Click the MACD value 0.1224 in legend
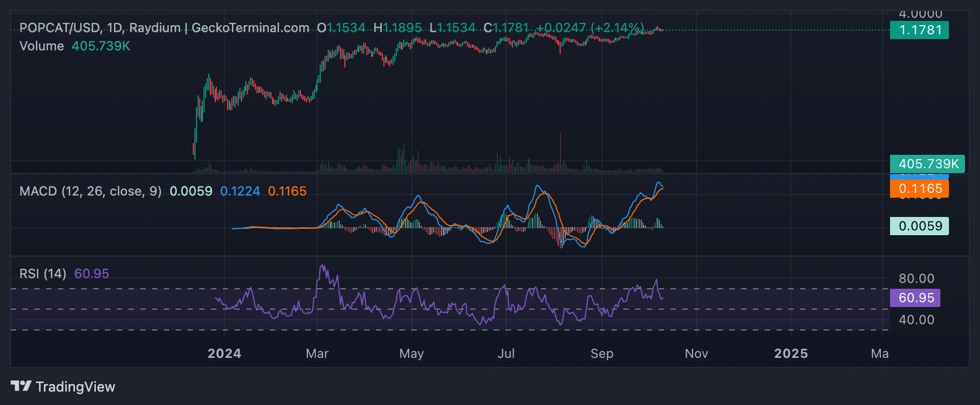The height and width of the screenshot is (405, 980). pos(240,191)
